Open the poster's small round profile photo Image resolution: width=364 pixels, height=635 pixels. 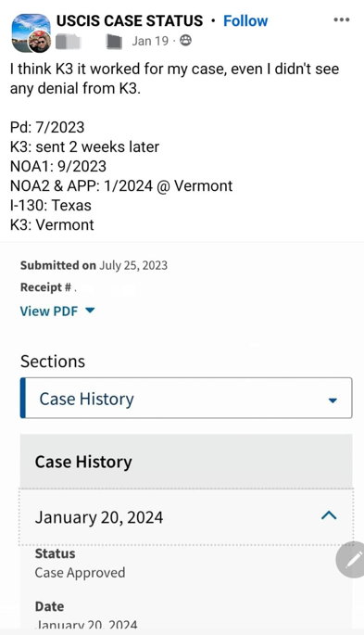[x=40, y=42]
